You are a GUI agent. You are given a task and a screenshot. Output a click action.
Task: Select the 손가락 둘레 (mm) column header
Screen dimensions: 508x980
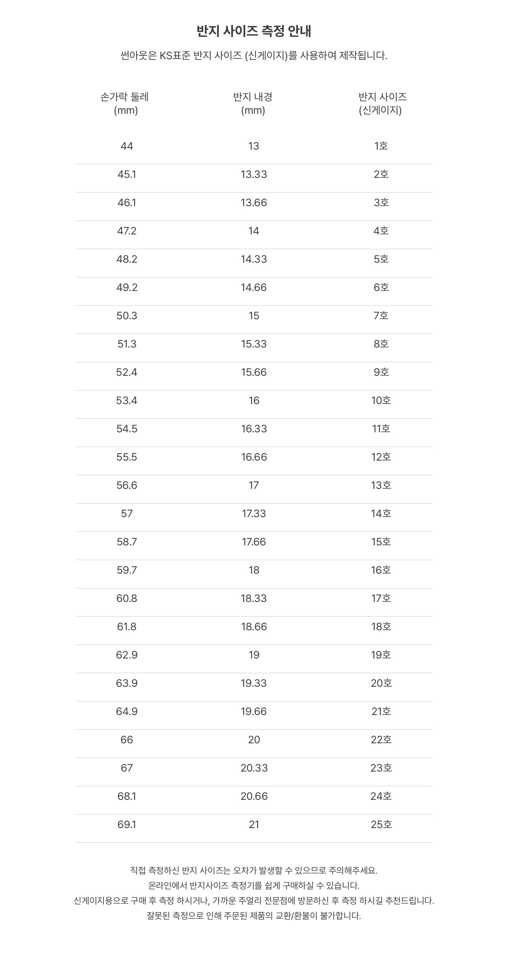pos(125,104)
